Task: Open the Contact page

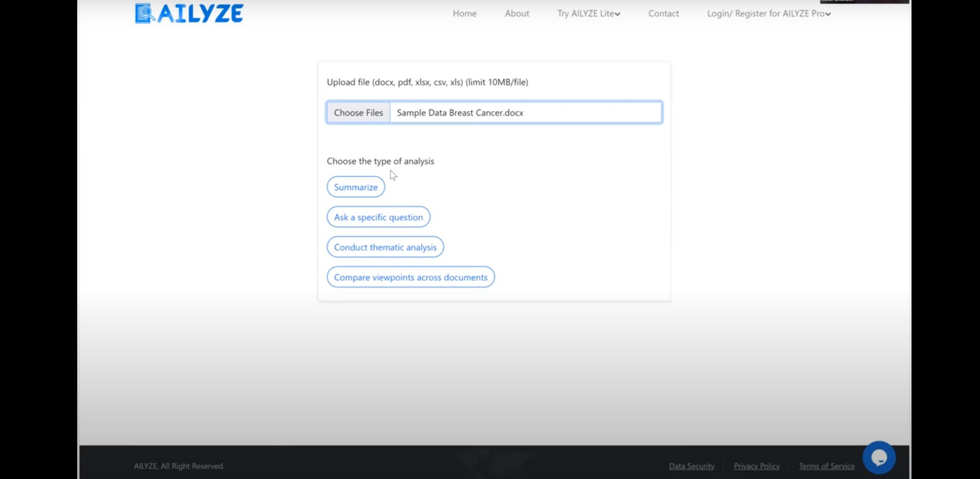Action: coord(663,13)
